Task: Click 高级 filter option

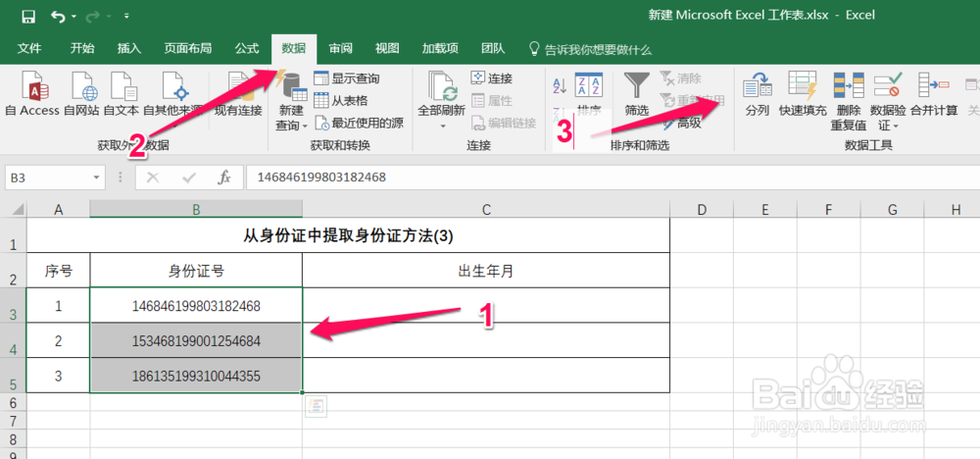Action: [681, 123]
